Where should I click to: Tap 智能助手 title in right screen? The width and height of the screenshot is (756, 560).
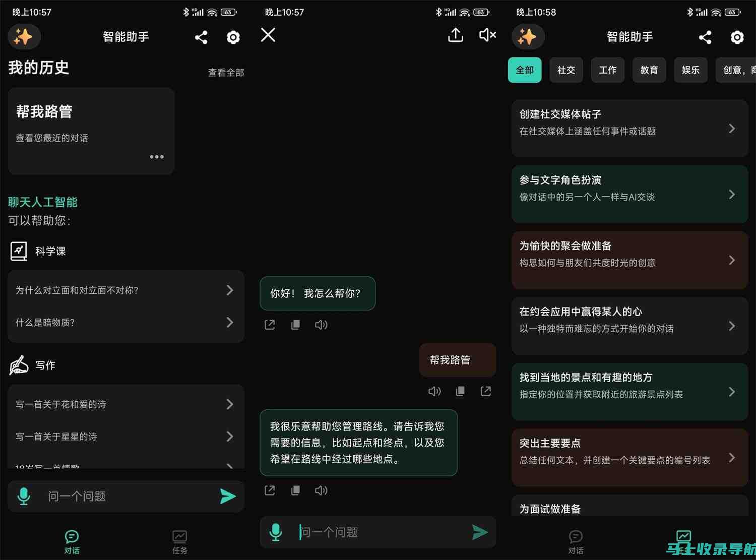tap(630, 37)
